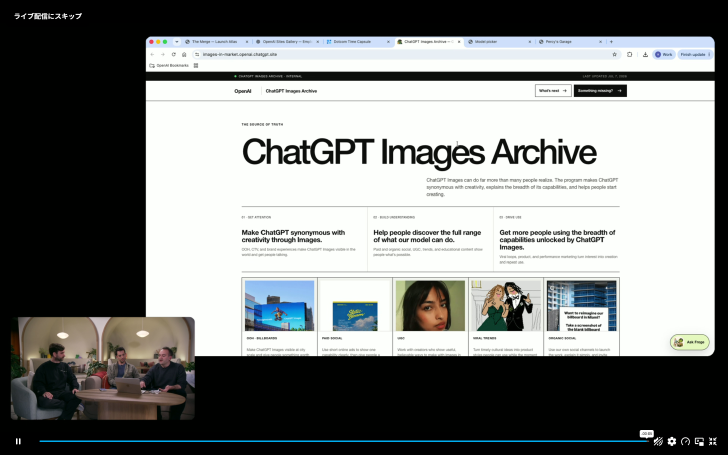728x455 pixels.
Task: Click 'Make ChatGPT synonymous with creativity' heading
Action: [x=293, y=236]
